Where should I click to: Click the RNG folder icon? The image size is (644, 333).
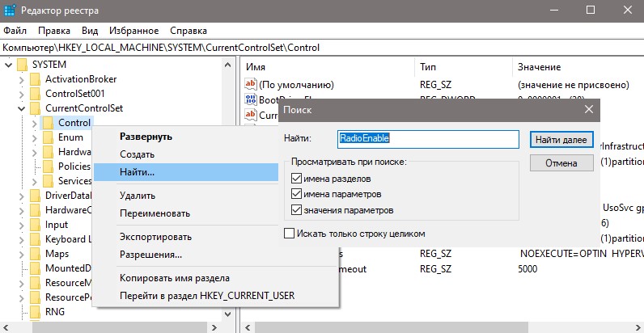point(36,312)
